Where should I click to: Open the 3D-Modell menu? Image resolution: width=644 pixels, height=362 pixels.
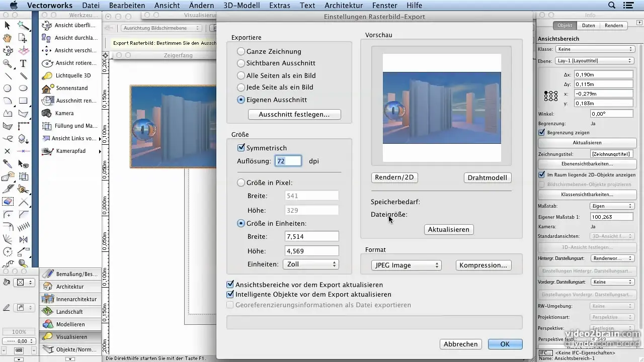click(x=241, y=6)
